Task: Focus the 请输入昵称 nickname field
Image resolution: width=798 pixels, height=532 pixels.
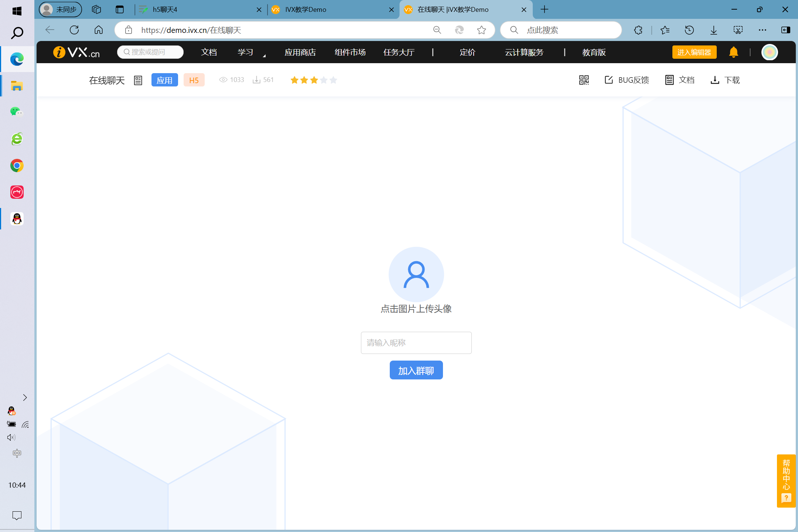Action: pyautogui.click(x=416, y=342)
